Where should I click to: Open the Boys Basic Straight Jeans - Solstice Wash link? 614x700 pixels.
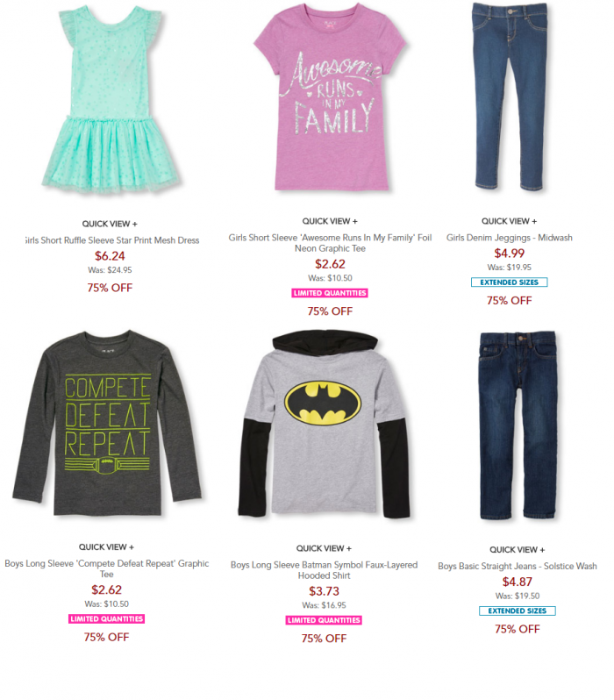(x=518, y=566)
